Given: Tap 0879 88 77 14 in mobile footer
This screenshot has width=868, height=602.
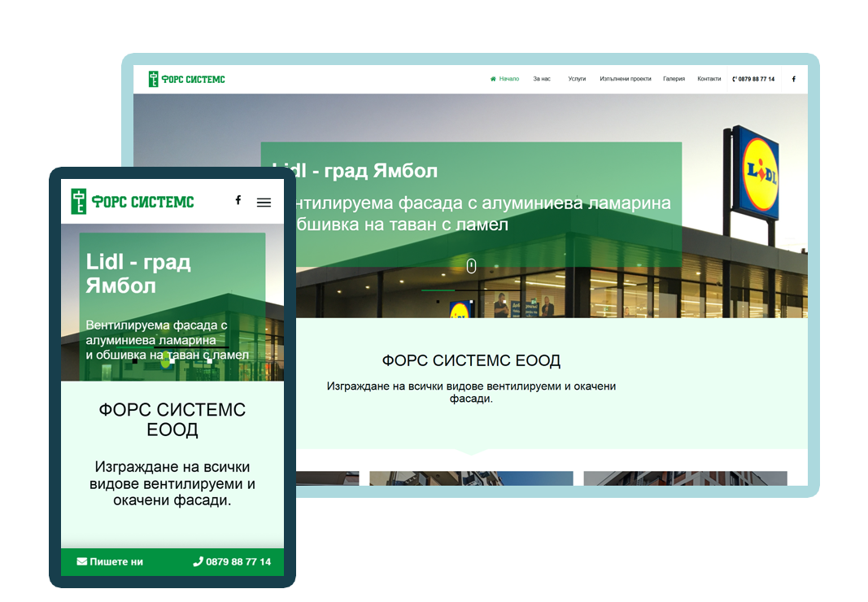Looking at the screenshot, I should coord(232,561).
